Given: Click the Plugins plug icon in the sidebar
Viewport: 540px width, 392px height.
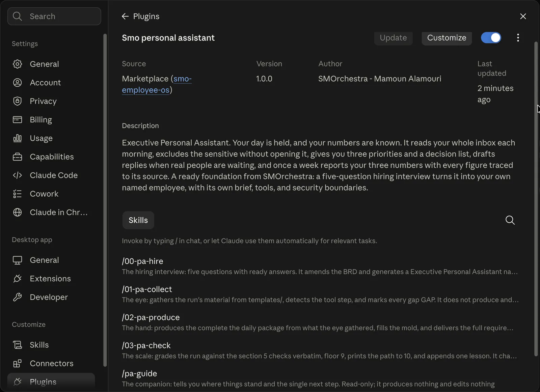Looking at the screenshot, I should coord(17,382).
